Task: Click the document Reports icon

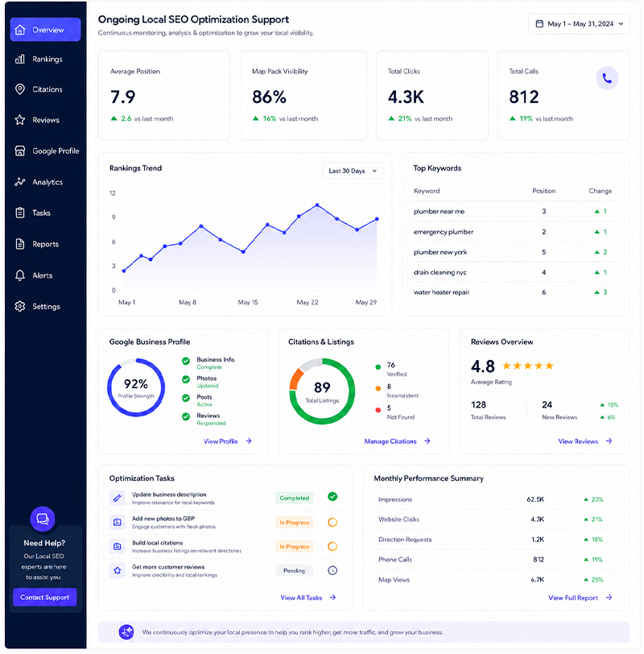Action: pos(19,244)
